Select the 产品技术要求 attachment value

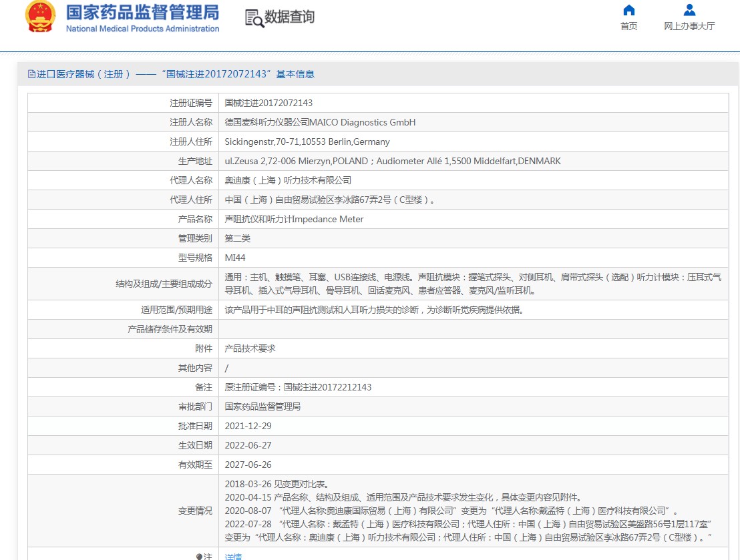coord(250,348)
